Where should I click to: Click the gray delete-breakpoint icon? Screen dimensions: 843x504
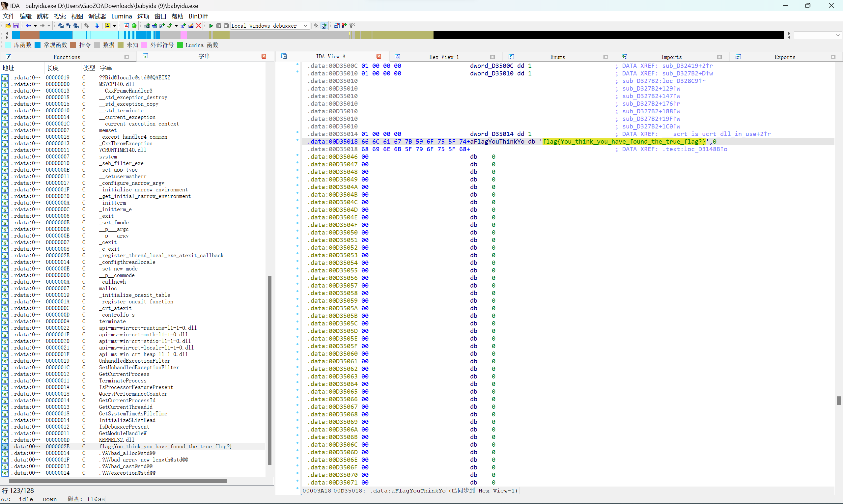(352, 26)
